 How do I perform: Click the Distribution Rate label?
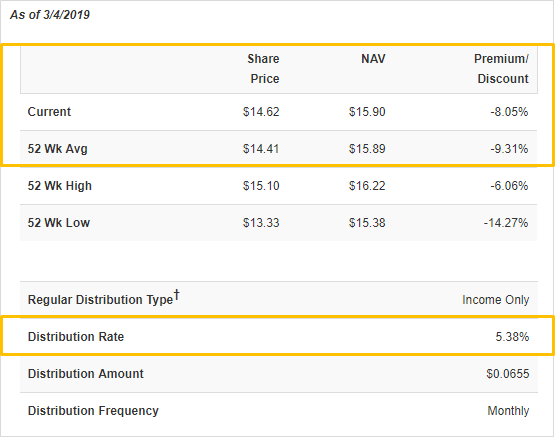[76, 337]
